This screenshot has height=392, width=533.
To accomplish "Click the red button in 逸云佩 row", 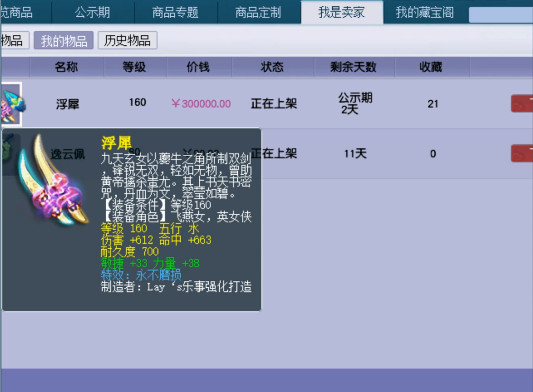I will (522, 154).
